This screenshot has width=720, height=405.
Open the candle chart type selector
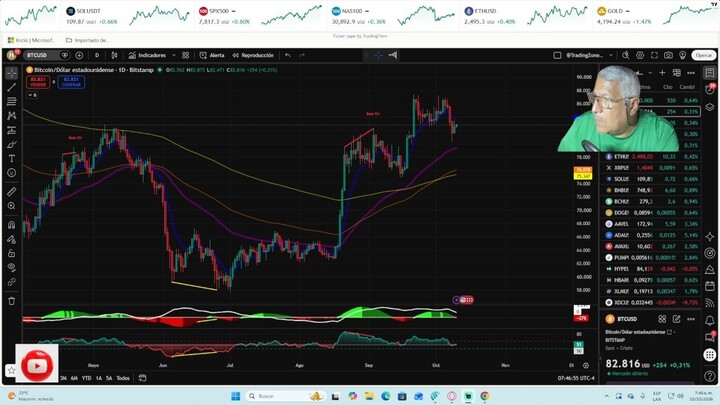(x=114, y=55)
